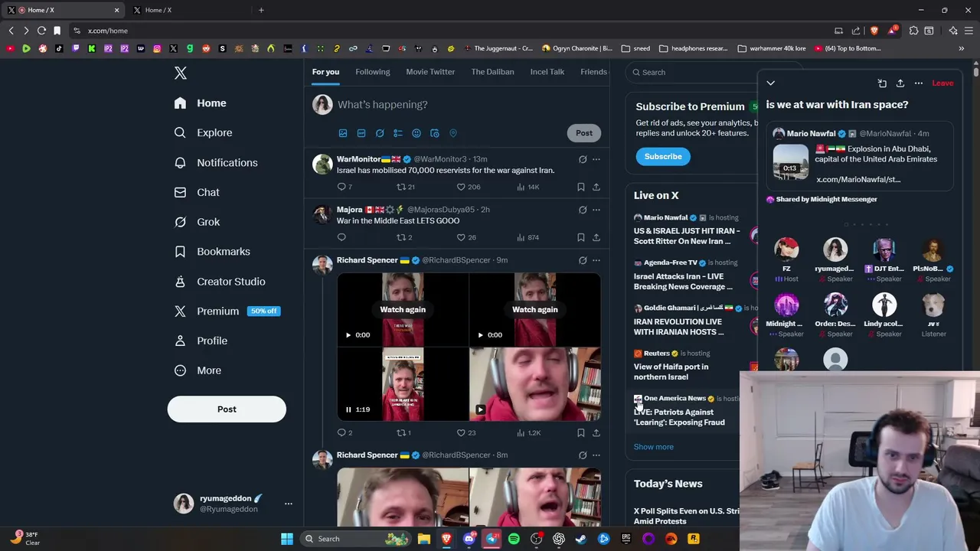Open Notifications from the sidebar

[x=216, y=162]
